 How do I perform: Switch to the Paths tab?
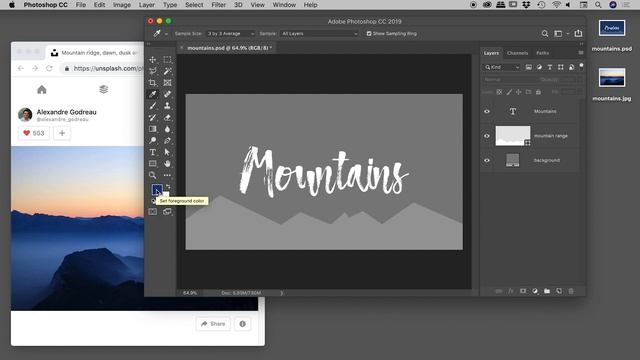click(x=542, y=53)
